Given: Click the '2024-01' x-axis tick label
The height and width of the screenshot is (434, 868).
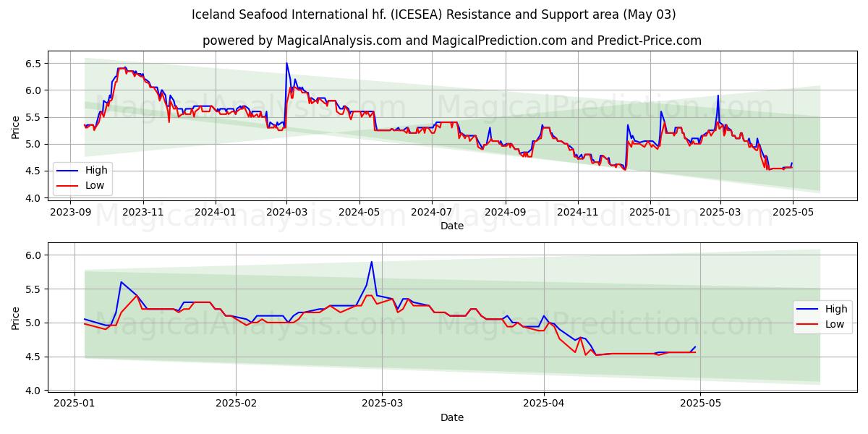Looking at the screenshot, I should tap(215, 211).
